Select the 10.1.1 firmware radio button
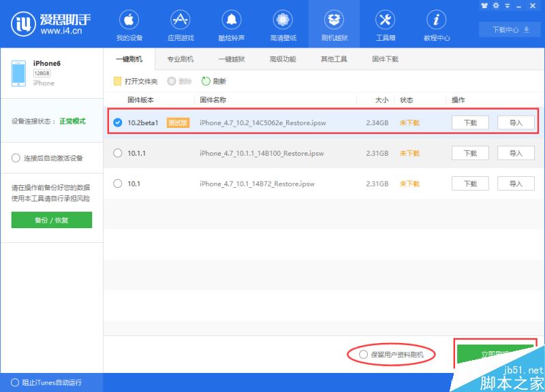Image resolution: width=545 pixels, height=392 pixels. tap(118, 152)
